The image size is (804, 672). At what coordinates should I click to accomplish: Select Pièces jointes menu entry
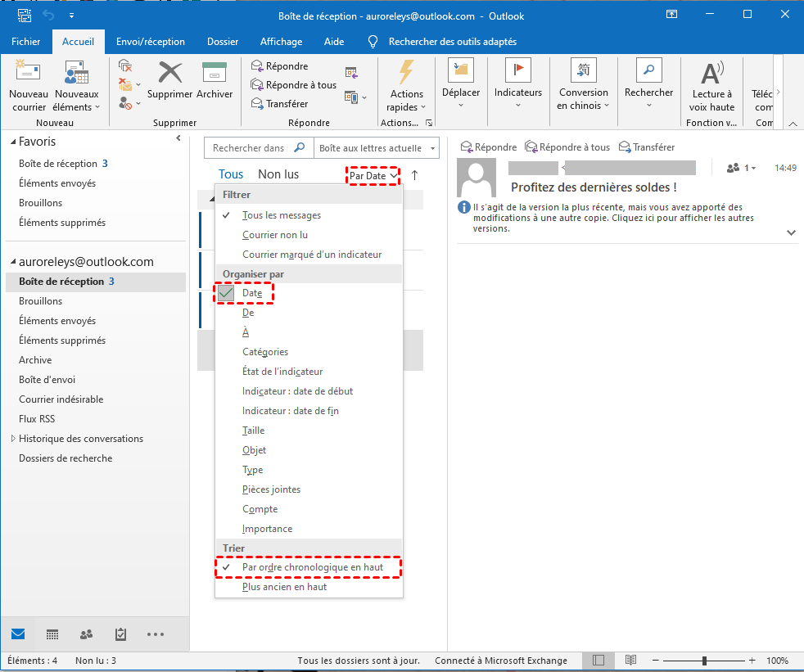(271, 489)
